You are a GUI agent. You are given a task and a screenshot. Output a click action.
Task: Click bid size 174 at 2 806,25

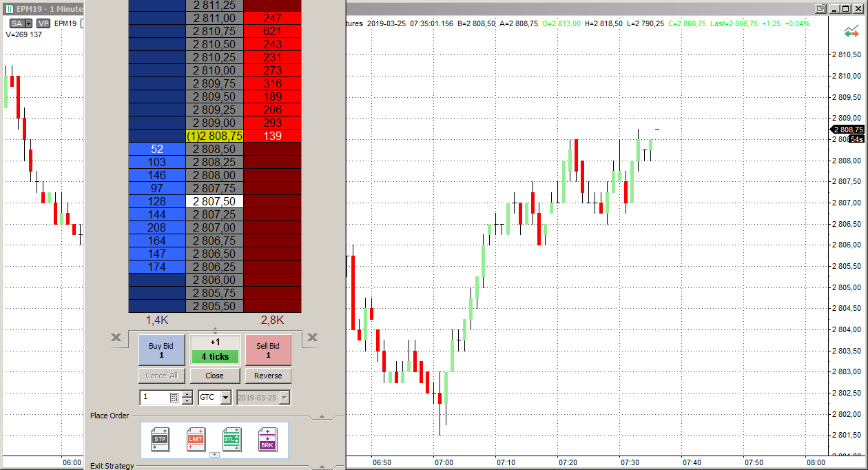click(x=157, y=267)
